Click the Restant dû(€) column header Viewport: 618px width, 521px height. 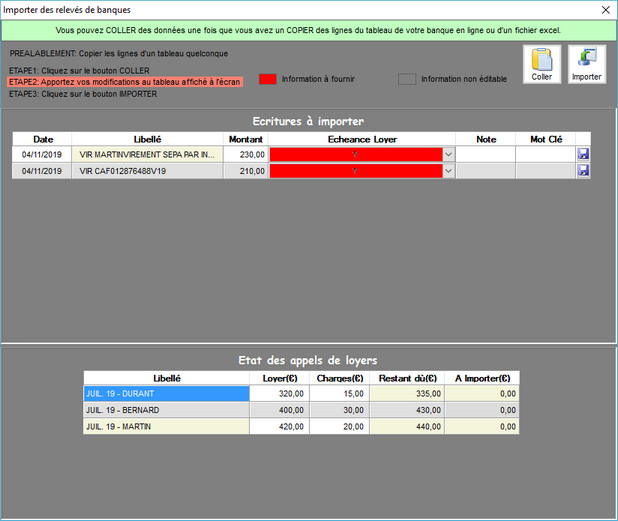pos(408,379)
